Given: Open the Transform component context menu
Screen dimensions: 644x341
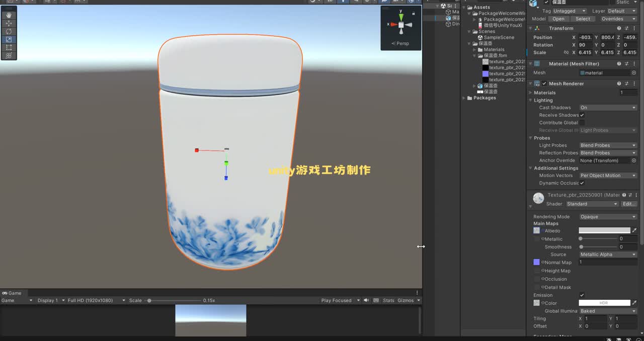Looking at the screenshot, I should coord(635,28).
